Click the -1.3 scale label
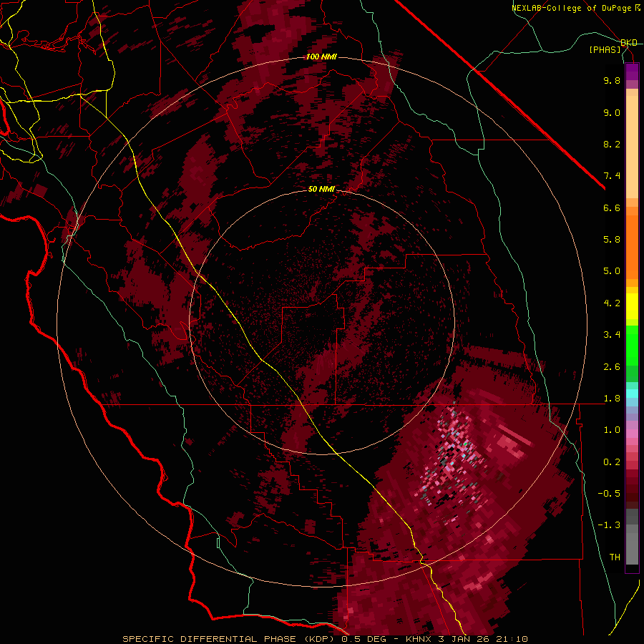 (x=609, y=525)
